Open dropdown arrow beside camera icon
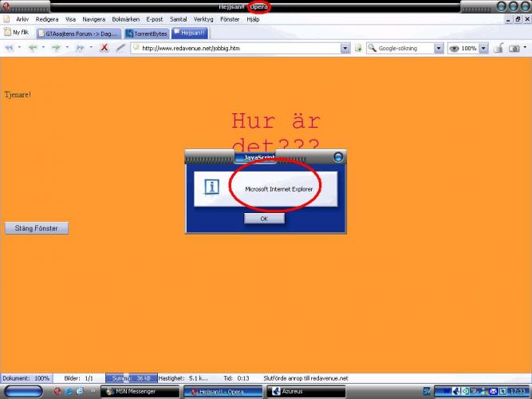This screenshot has height=399, width=532. coord(525,47)
